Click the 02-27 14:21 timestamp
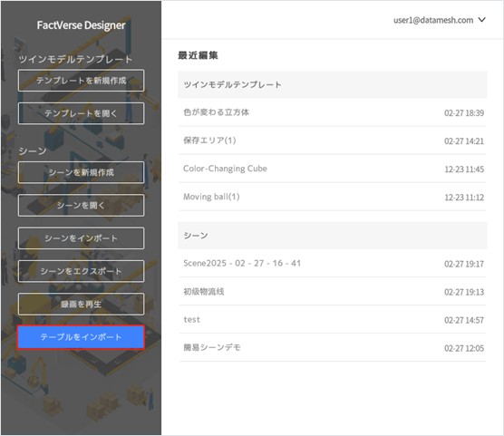This screenshot has height=436, width=504. pyautogui.click(x=464, y=141)
